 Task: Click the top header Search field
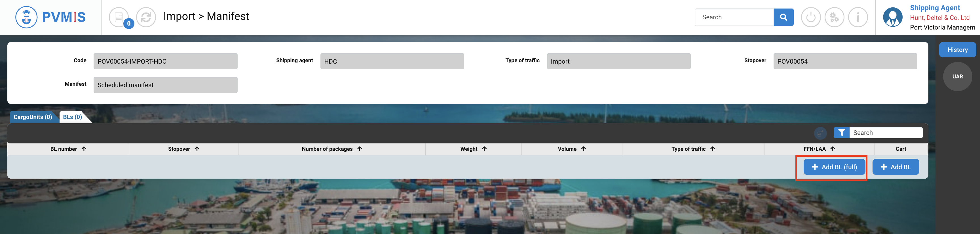coord(734,17)
